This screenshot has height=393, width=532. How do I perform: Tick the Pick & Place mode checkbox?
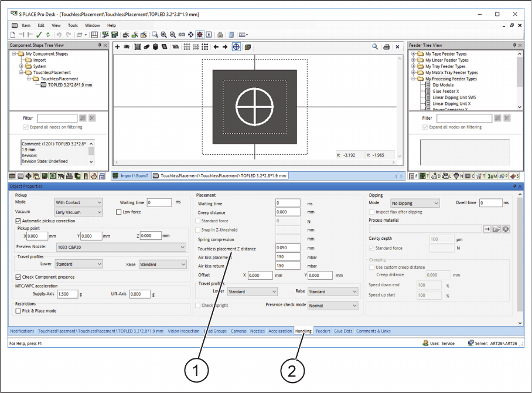[x=18, y=311]
